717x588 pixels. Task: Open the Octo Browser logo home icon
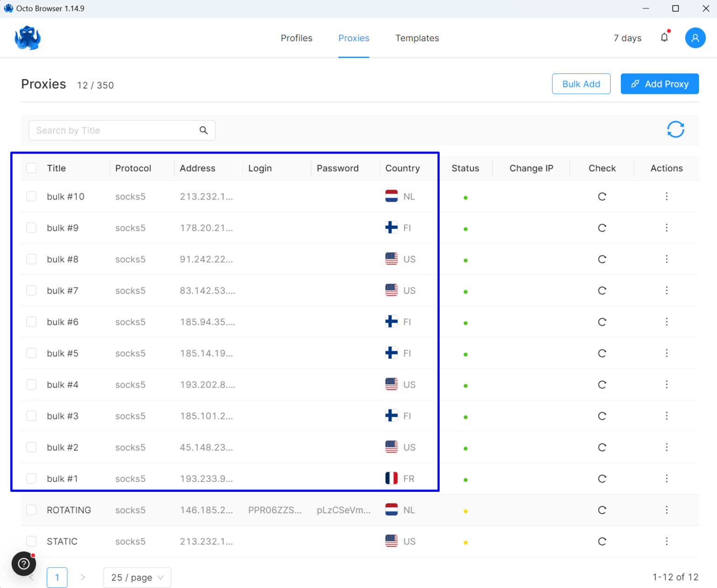tap(27, 38)
